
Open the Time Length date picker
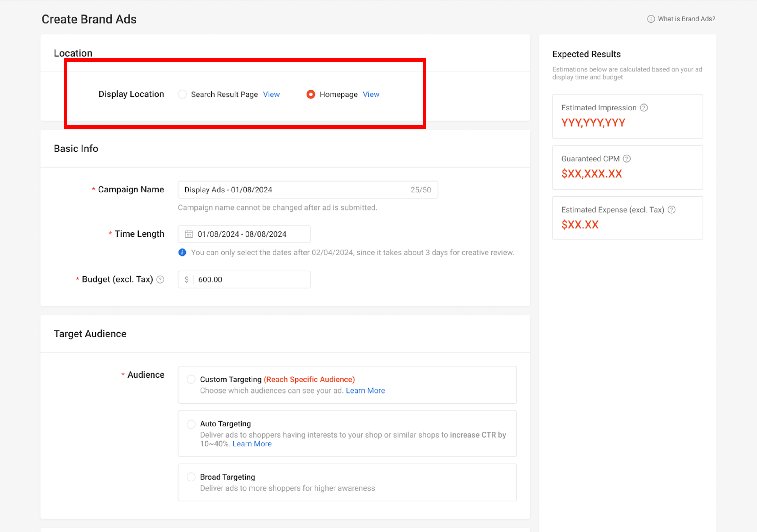click(244, 234)
